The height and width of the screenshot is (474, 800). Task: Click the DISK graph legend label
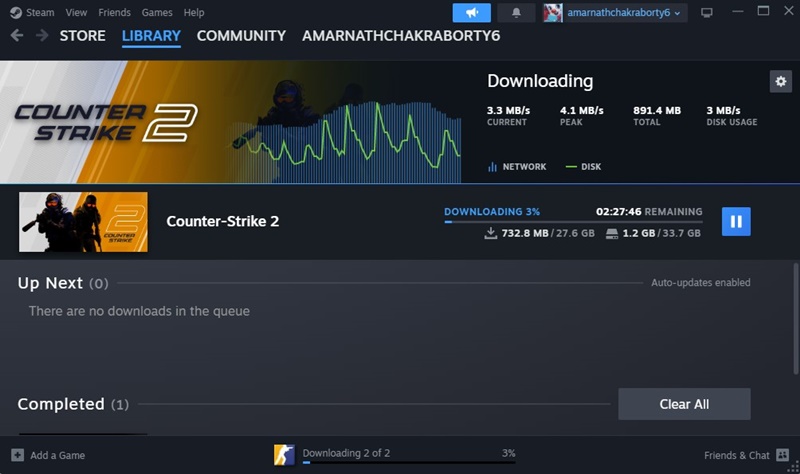[591, 167]
